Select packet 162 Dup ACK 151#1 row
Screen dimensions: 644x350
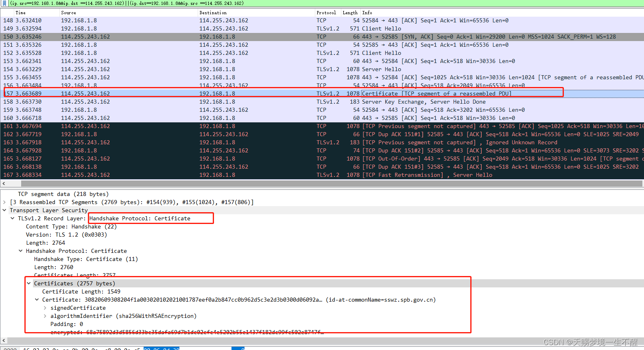point(322,134)
